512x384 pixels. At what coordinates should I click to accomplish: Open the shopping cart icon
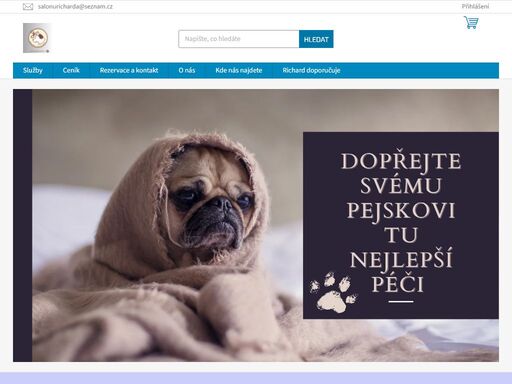point(471,23)
